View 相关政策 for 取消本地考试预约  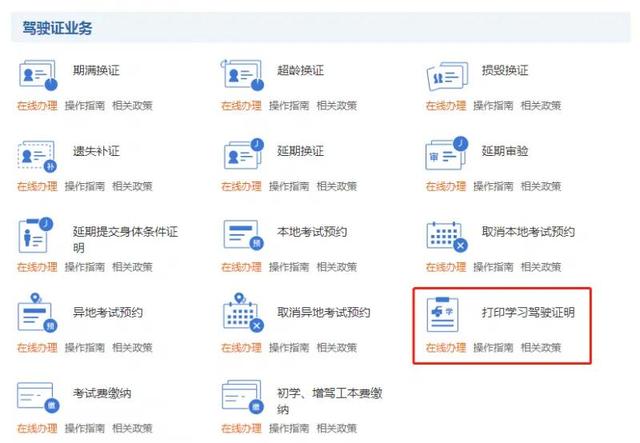(x=541, y=267)
